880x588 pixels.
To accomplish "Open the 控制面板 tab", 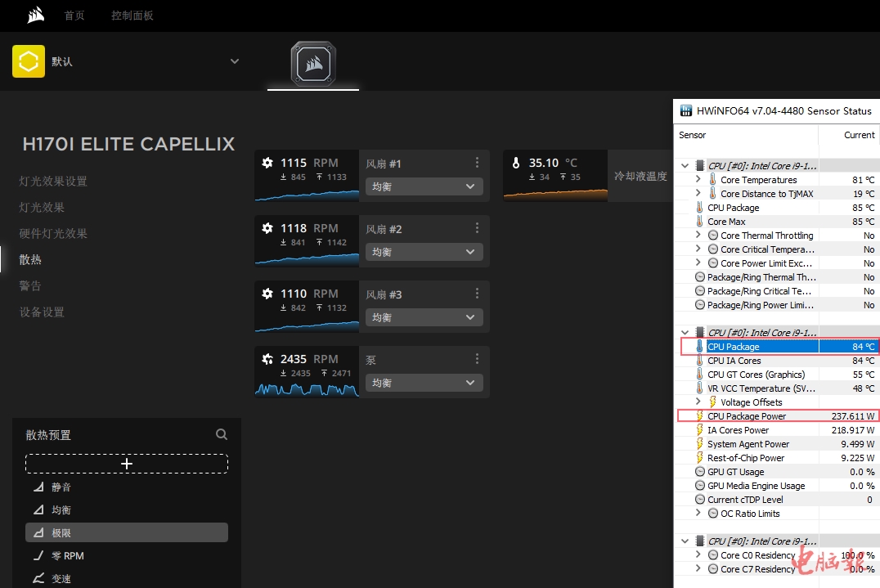I will point(132,16).
